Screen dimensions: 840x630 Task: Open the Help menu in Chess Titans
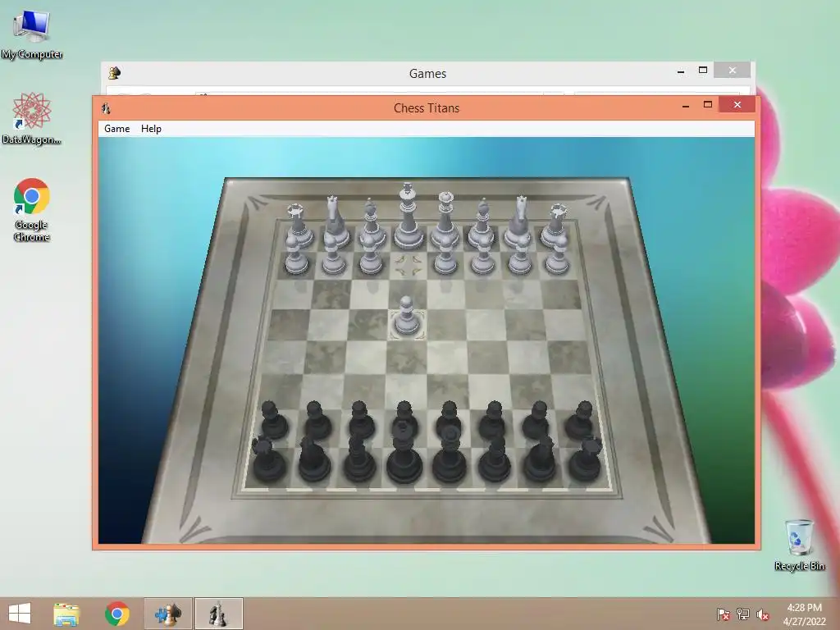[151, 129]
